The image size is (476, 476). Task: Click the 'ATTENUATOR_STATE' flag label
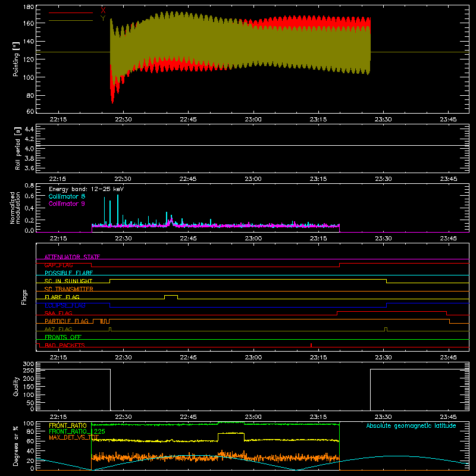point(72,257)
